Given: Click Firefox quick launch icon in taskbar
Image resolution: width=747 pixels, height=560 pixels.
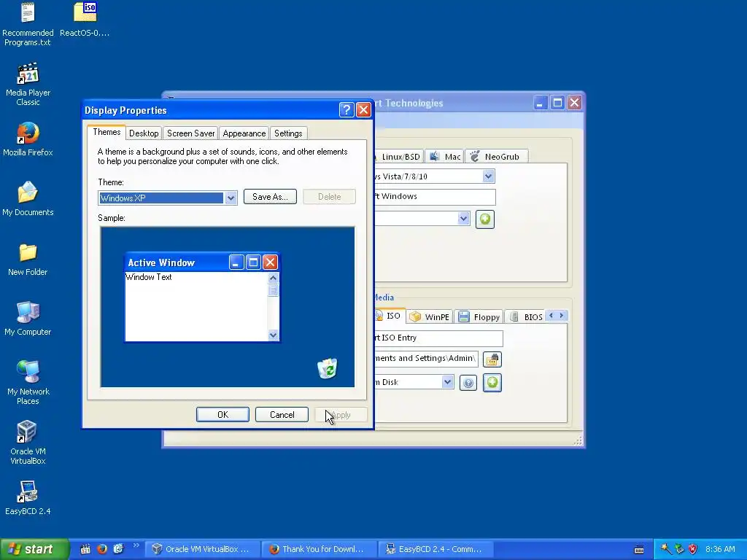Looking at the screenshot, I should click(x=102, y=549).
